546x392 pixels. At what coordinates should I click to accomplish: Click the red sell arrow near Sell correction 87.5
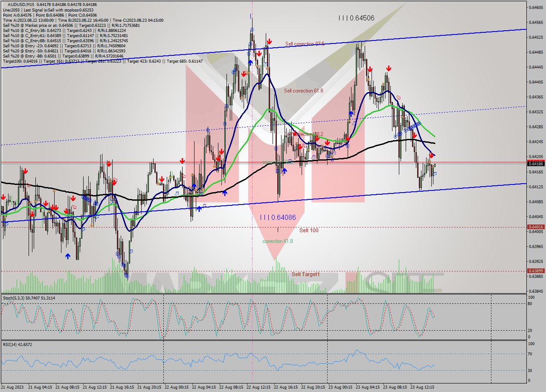click(270, 41)
